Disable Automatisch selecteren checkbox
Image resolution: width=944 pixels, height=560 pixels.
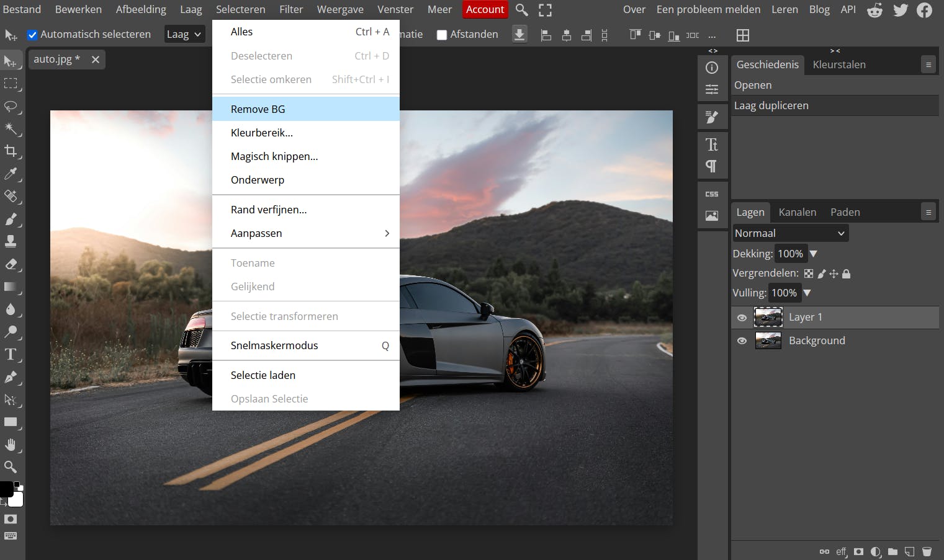coord(33,35)
